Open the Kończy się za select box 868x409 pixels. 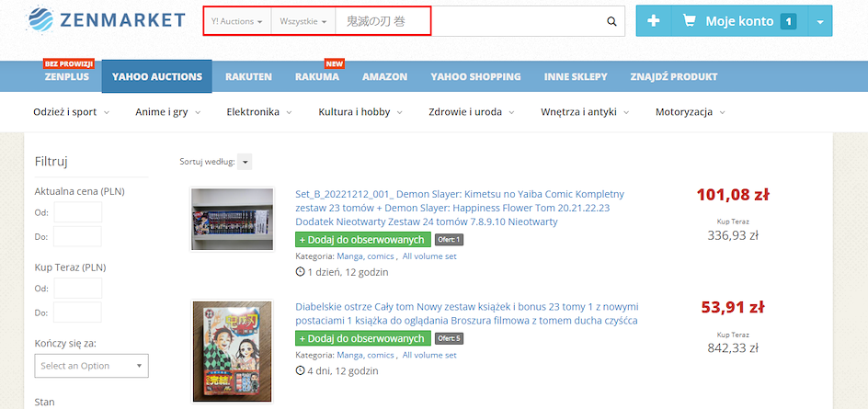[91, 366]
